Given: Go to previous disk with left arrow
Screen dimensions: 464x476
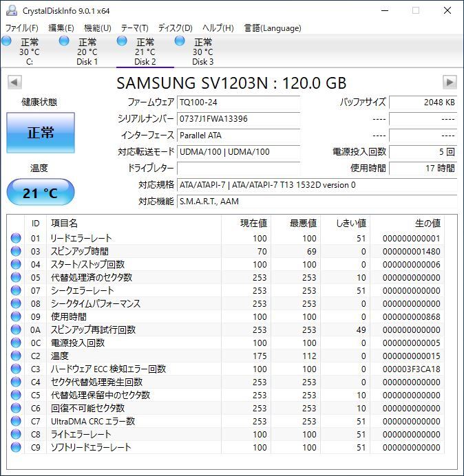Looking at the screenshot, I should coord(14,83).
